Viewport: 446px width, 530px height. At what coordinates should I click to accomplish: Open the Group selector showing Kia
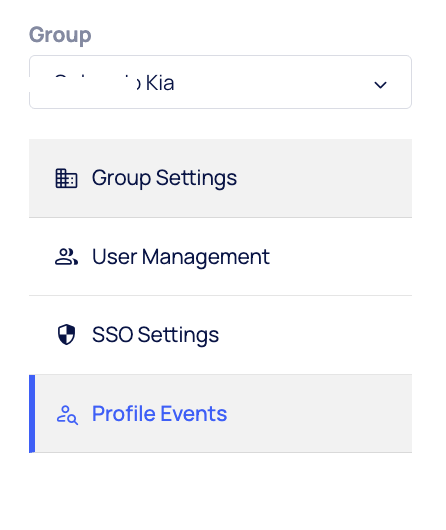coord(220,82)
